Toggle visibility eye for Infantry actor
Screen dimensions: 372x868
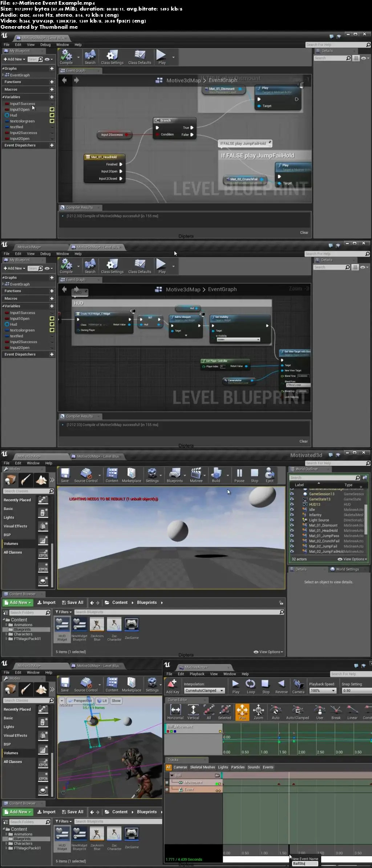coord(292,515)
